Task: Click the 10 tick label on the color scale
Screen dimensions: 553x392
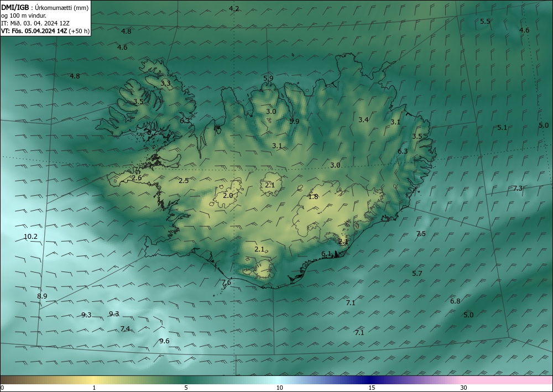Action: (x=279, y=388)
